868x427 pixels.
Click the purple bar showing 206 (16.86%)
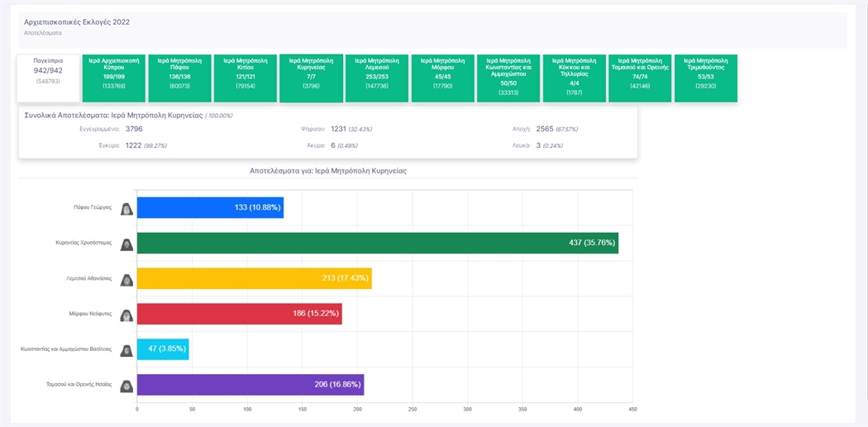pyautogui.click(x=250, y=385)
